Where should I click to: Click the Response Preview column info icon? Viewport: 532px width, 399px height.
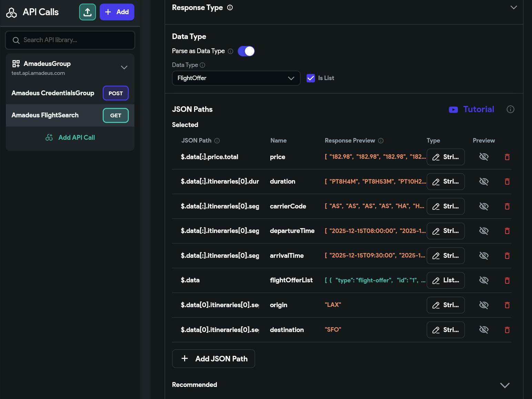point(381,141)
